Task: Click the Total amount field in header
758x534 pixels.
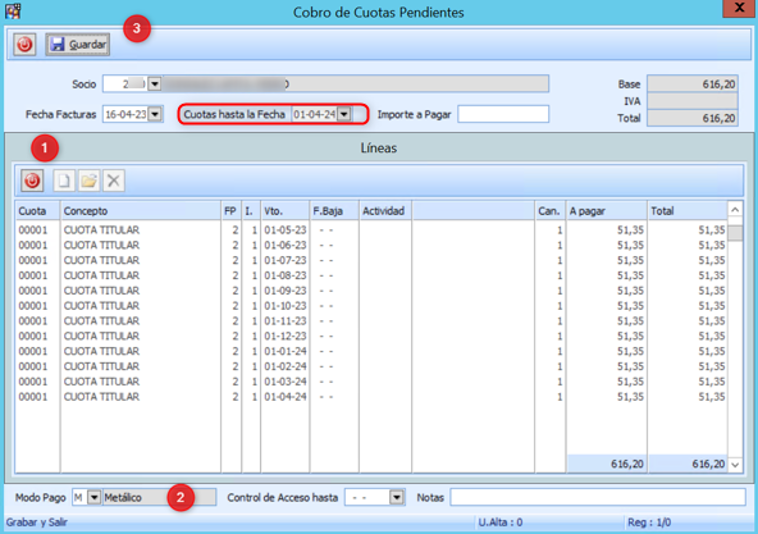Action: [692, 118]
